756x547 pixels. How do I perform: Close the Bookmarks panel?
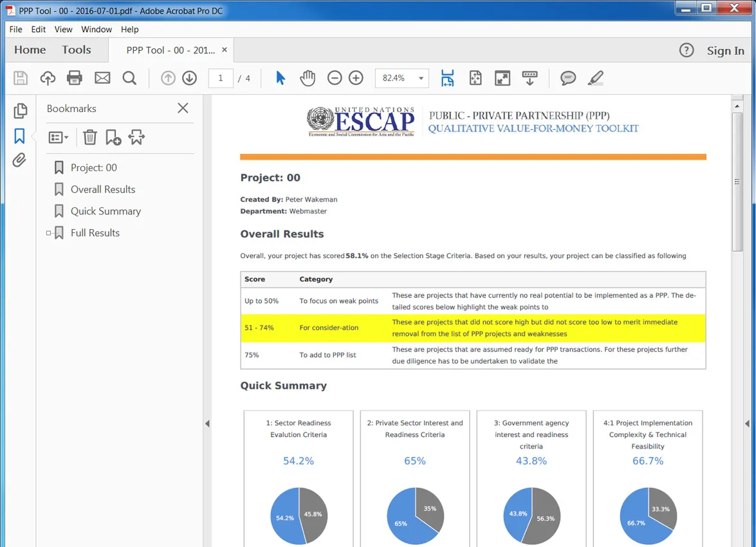point(183,108)
